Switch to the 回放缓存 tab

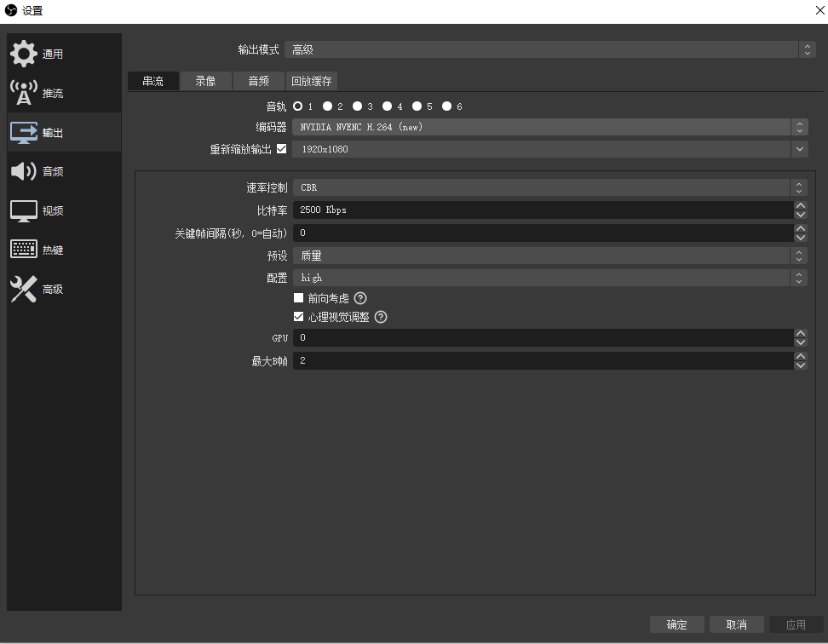312,81
